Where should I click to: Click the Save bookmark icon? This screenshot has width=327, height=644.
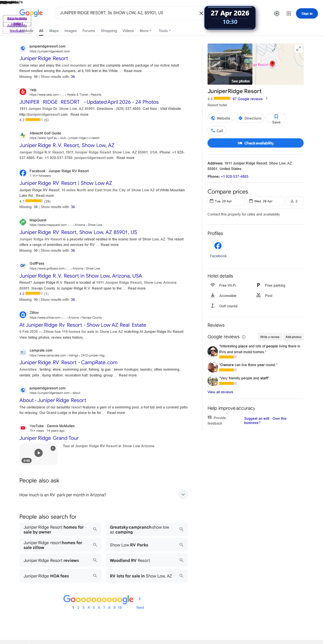(x=276, y=117)
